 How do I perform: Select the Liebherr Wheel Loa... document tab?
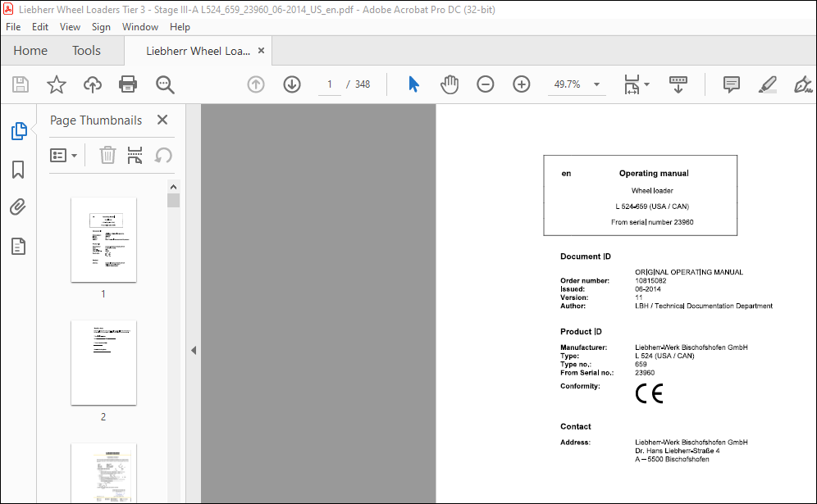(x=198, y=51)
